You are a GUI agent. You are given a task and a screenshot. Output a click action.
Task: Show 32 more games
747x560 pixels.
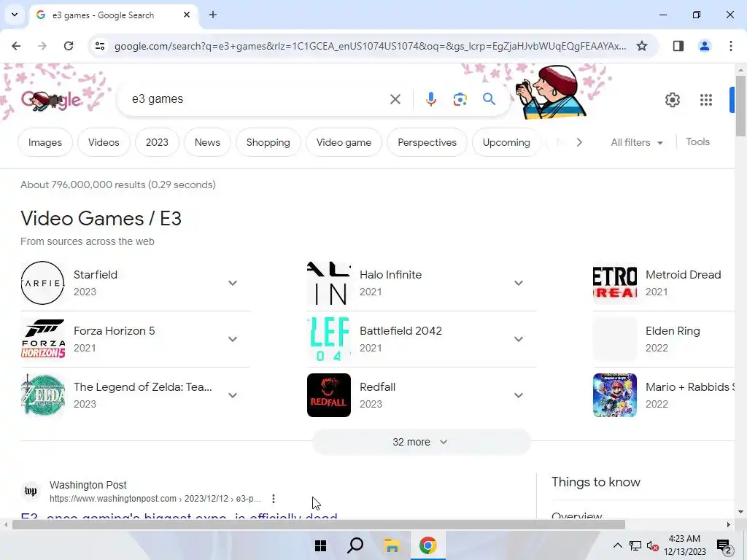[421, 442]
